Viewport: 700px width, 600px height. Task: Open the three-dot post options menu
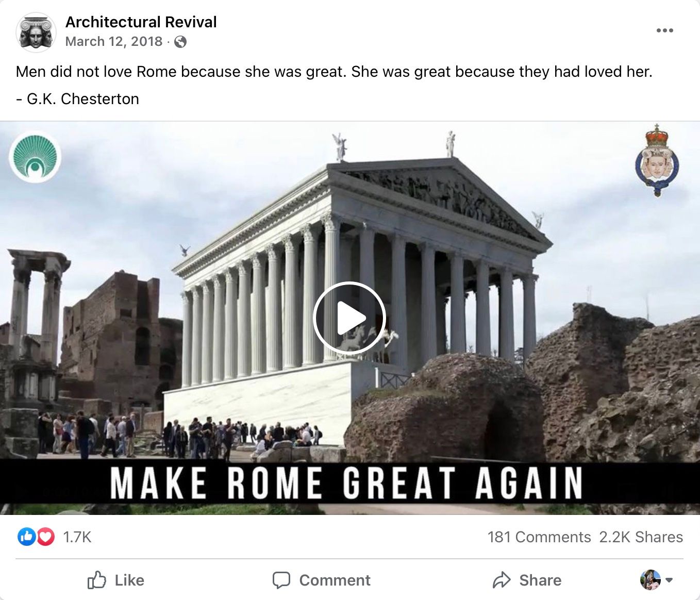point(664,30)
